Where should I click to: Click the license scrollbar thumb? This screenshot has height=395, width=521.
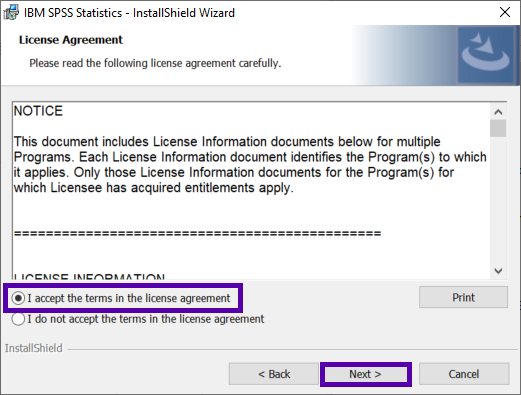pyautogui.click(x=498, y=128)
